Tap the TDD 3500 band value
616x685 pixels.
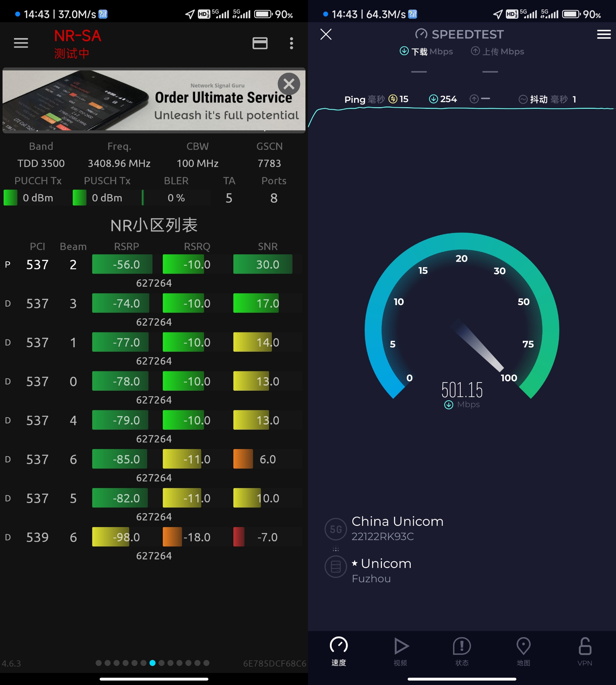coord(41,163)
